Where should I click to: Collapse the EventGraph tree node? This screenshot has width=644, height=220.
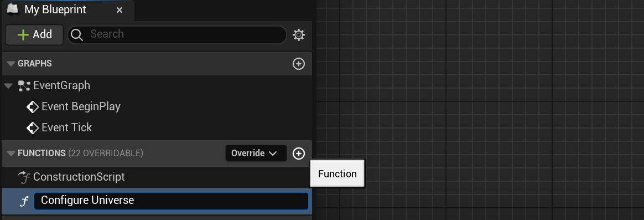pos(8,85)
